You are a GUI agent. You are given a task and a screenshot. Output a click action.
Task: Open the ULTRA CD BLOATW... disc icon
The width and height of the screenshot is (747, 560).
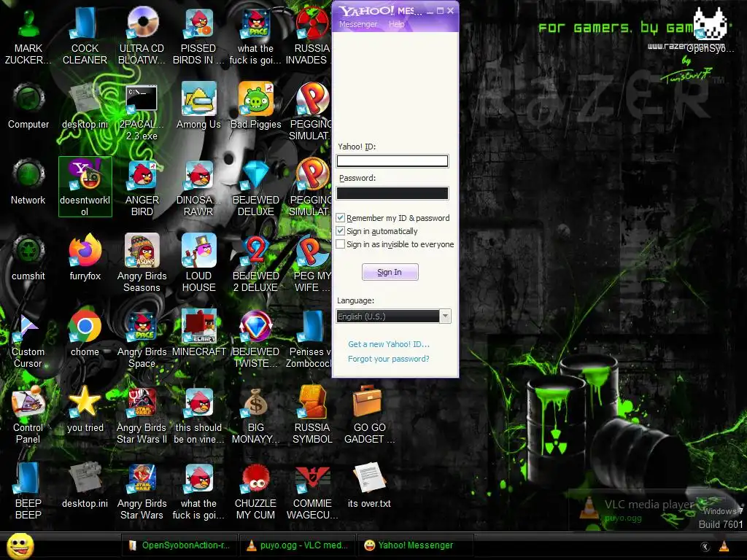coord(142,23)
